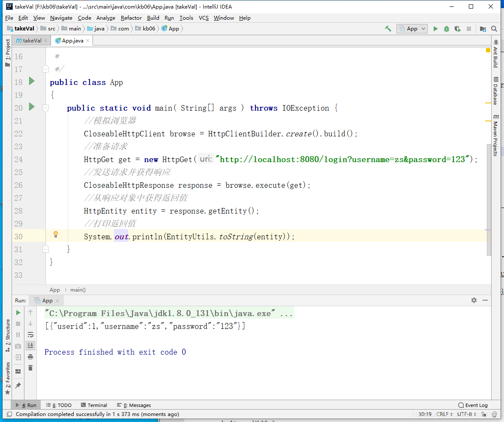Screen dimensions: 504x422
Task: Click the kb06 breadcrumb folder
Action: [x=145, y=29]
